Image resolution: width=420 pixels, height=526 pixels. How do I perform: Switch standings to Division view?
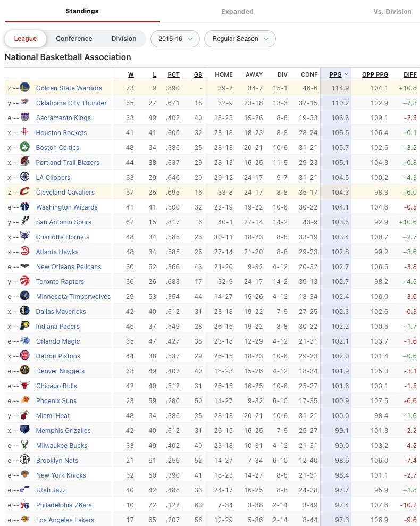click(124, 39)
